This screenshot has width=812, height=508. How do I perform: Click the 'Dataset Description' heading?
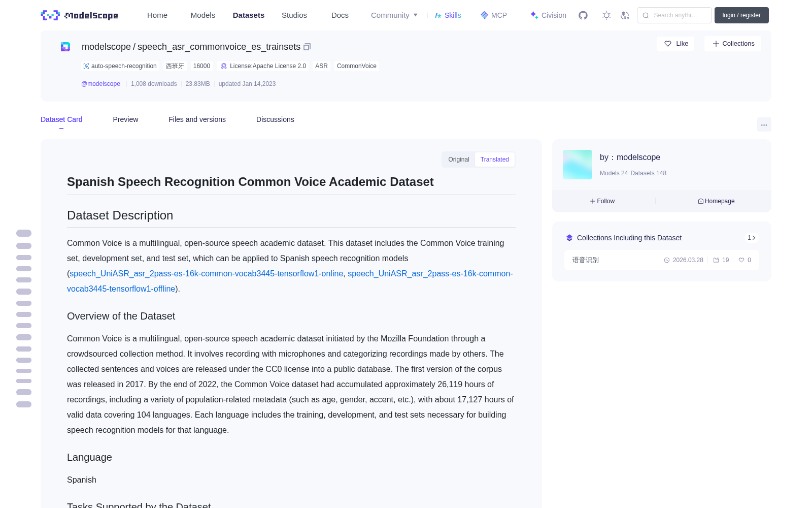point(120,215)
